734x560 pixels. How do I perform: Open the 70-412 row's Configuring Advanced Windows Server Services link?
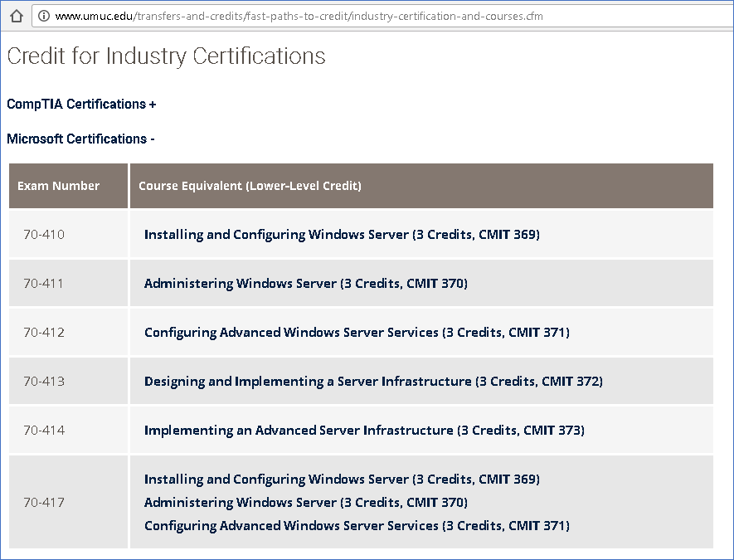357,333
